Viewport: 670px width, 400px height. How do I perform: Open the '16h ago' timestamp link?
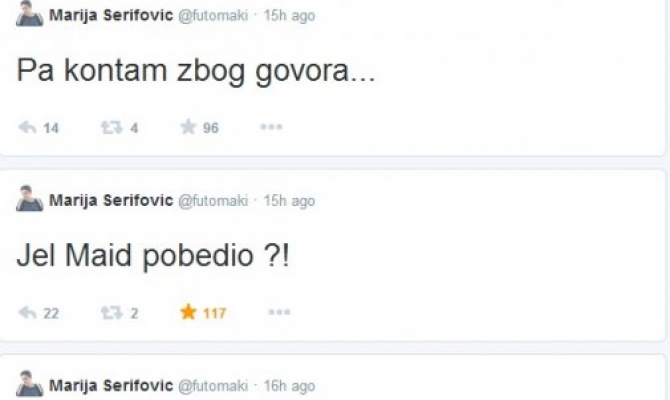(x=289, y=386)
